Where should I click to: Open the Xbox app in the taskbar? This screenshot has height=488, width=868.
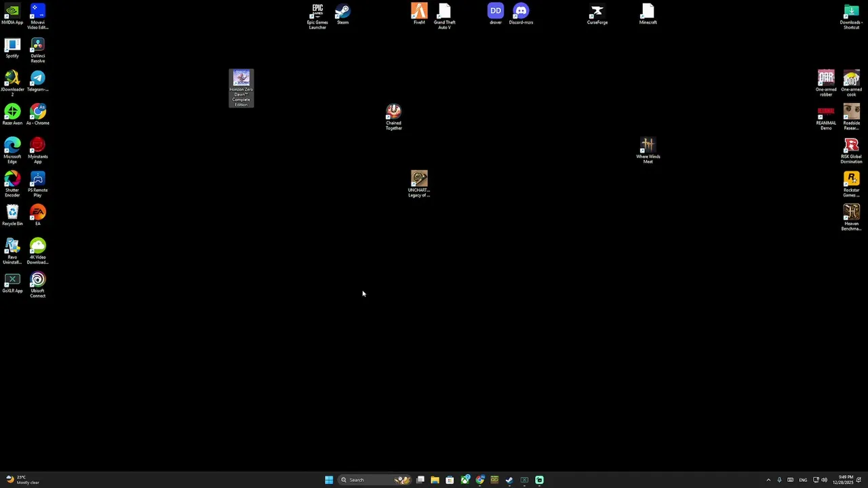[x=465, y=480]
